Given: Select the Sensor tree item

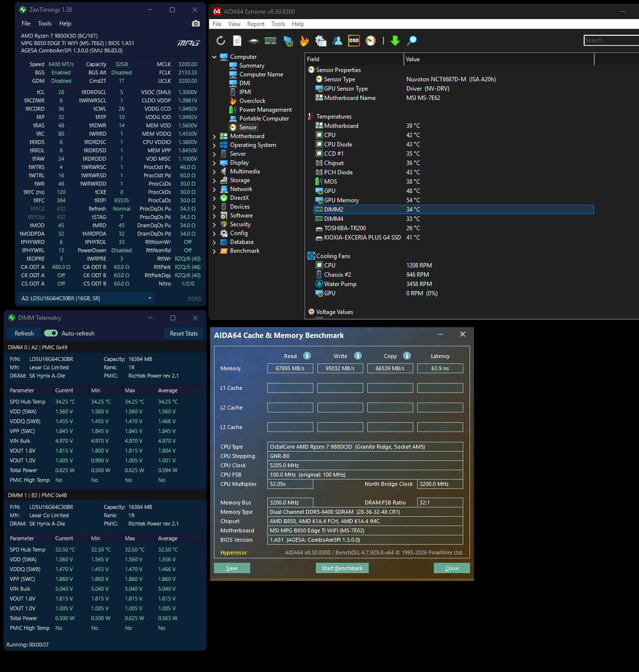Looking at the screenshot, I should pyautogui.click(x=248, y=127).
